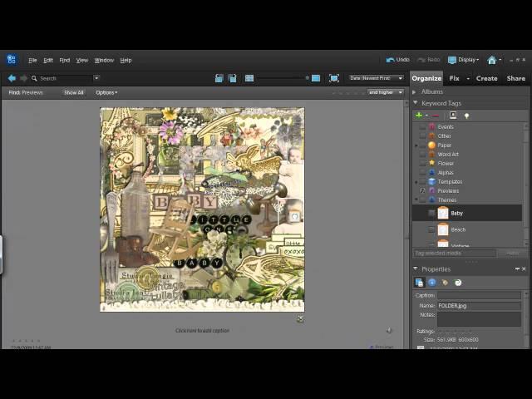The image size is (532, 399).
Task: Toggle the Baby keyword tag checkbox
Action: point(431,214)
